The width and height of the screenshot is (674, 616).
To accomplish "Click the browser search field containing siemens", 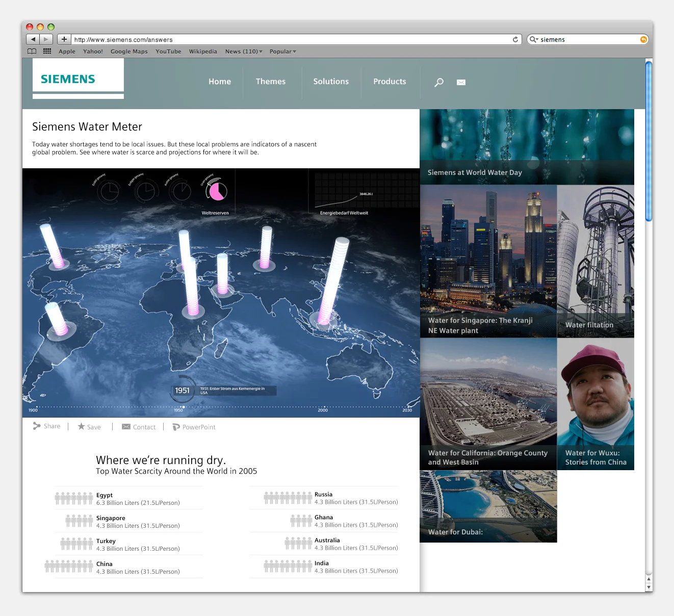I will coord(587,39).
